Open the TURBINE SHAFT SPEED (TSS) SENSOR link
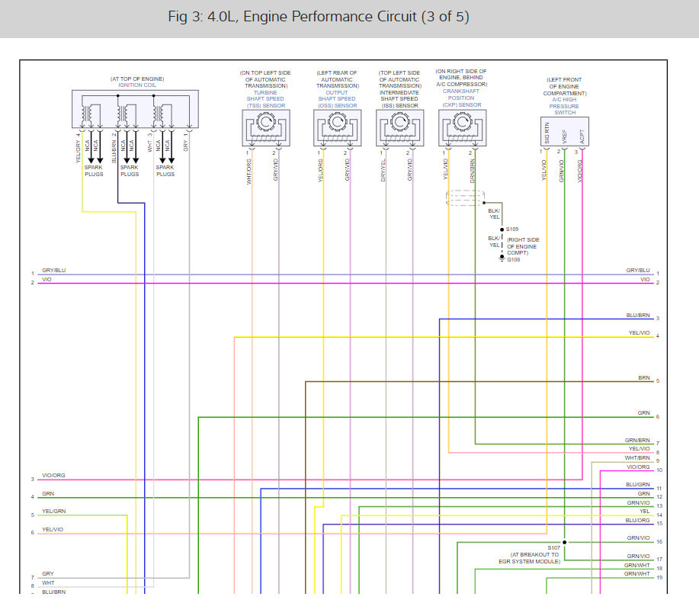 pyautogui.click(x=266, y=99)
